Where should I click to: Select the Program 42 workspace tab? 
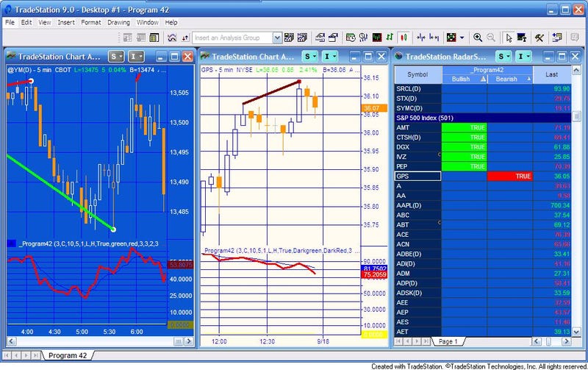pyautogui.click(x=68, y=355)
